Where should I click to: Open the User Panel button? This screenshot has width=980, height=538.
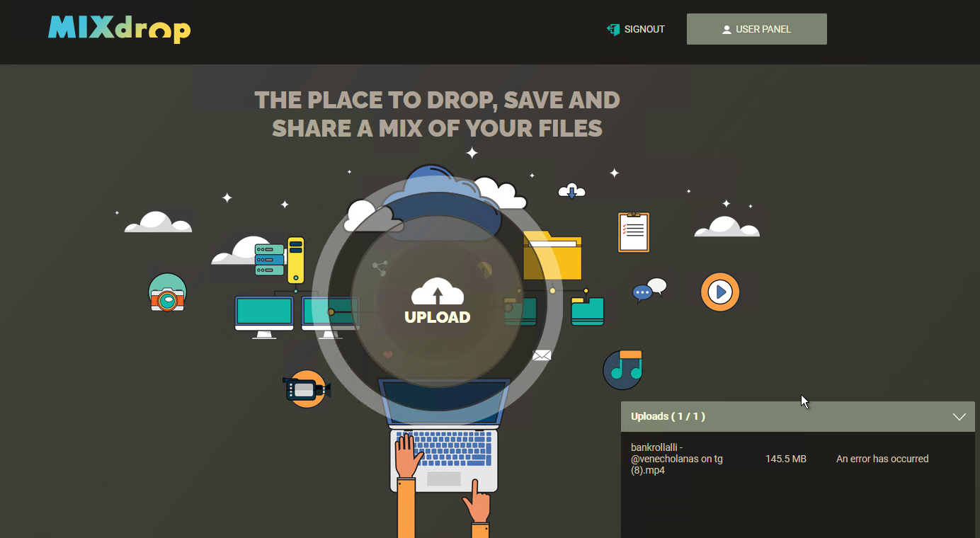coord(756,29)
